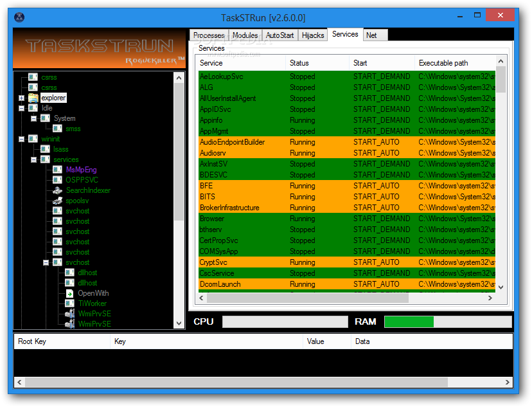Click services list scroll right arrow

(490, 298)
